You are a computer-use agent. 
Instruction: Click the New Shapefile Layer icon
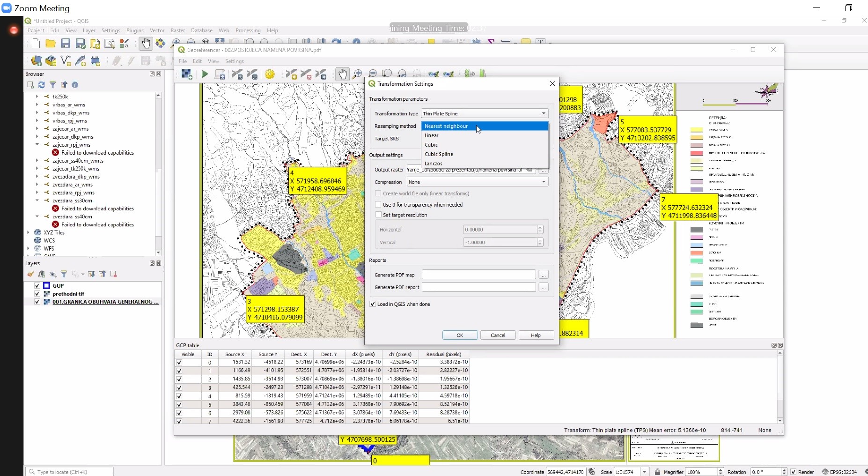pos(66,61)
